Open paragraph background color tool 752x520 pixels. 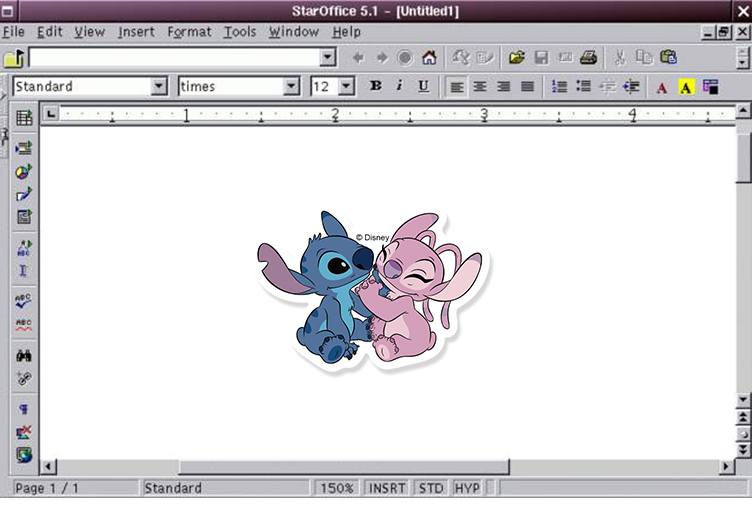[x=710, y=87]
